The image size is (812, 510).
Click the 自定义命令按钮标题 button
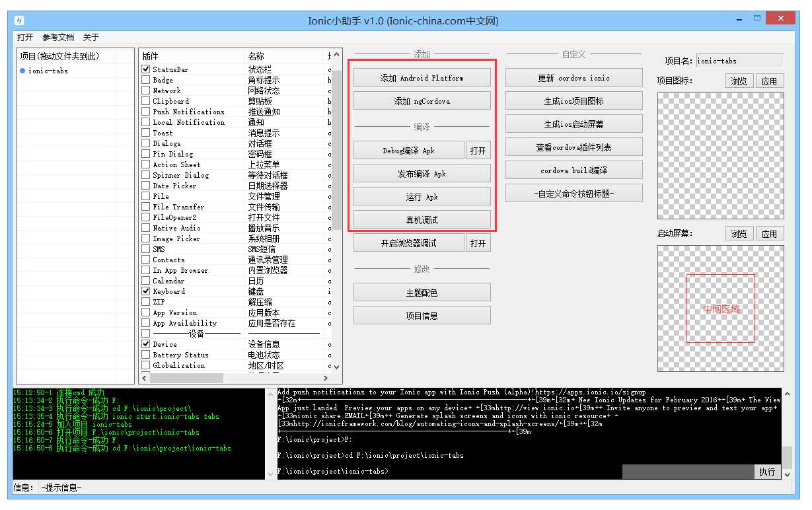574,194
